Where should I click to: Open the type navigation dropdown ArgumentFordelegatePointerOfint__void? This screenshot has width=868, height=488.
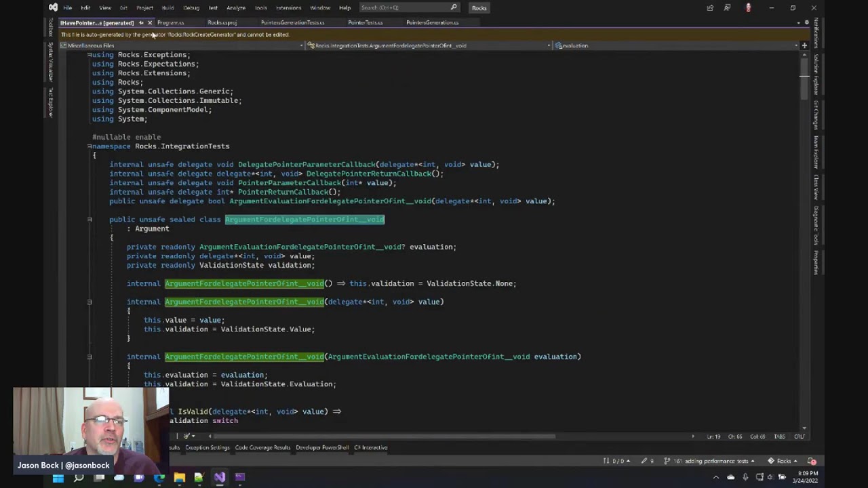coord(429,45)
